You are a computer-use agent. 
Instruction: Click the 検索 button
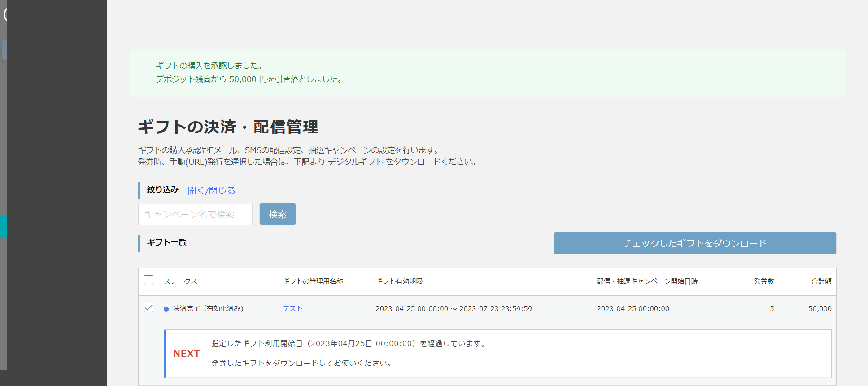(x=278, y=214)
